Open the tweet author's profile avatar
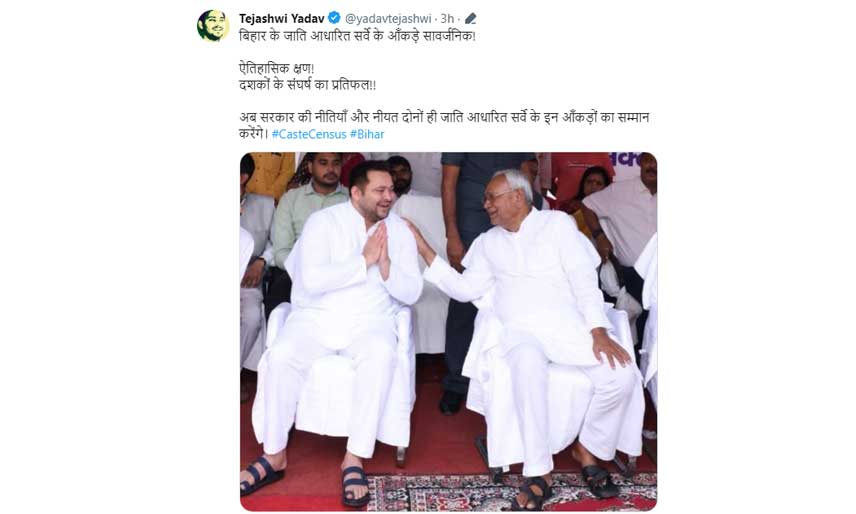The image size is (856, 514). [x=212, y=26]
